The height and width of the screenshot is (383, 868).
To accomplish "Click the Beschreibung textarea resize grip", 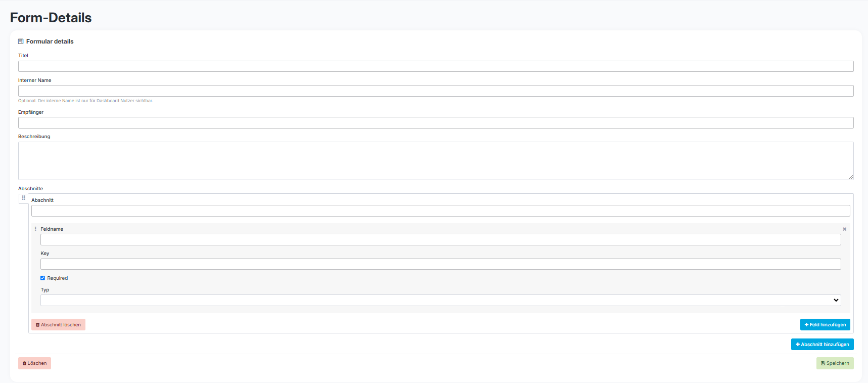I will point(851,177).
